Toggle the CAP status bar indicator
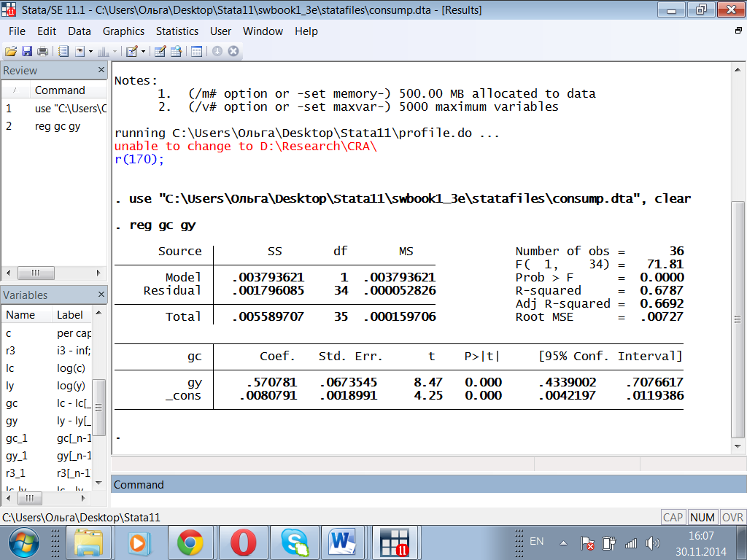 (673, 517)
